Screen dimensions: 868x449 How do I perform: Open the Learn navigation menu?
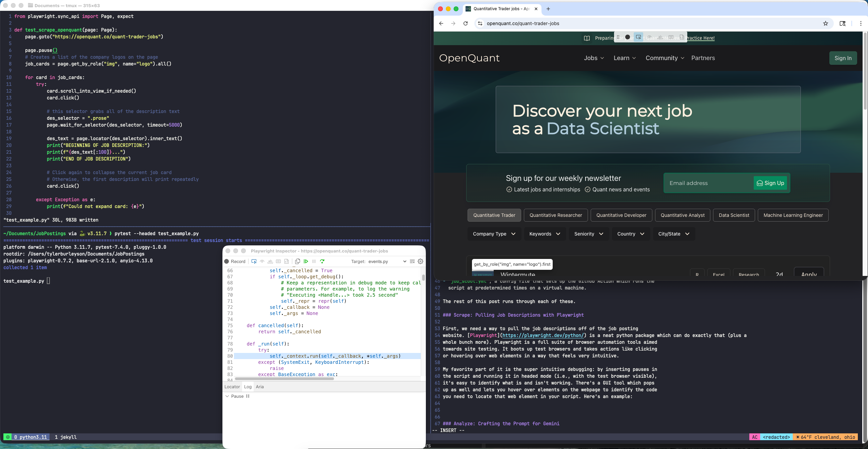pos(625,58)
